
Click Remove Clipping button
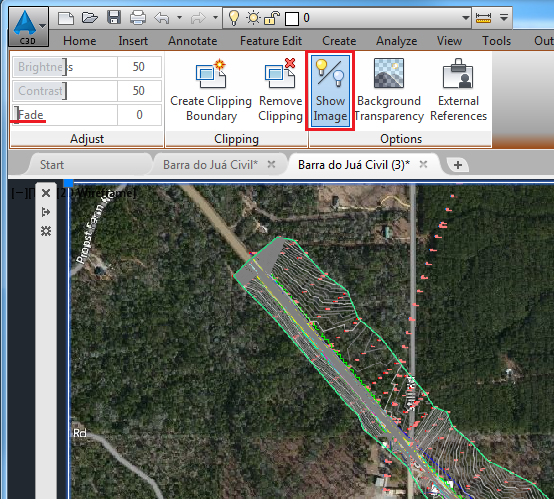coord(281,90)
